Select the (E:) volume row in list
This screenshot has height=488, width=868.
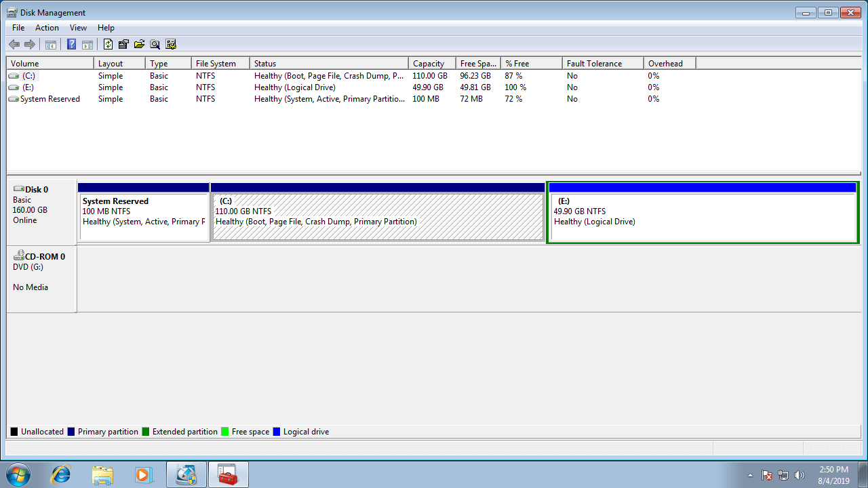[28, 87]
